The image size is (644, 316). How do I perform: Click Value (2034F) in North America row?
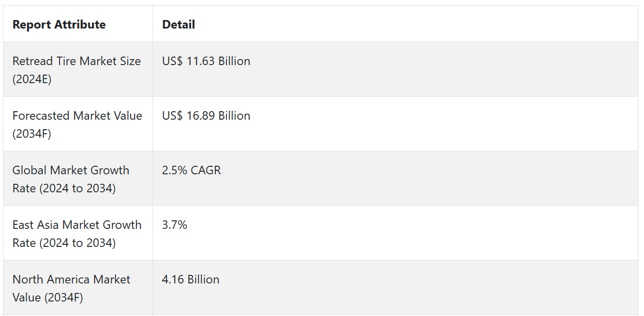click(x=47, y=297)
